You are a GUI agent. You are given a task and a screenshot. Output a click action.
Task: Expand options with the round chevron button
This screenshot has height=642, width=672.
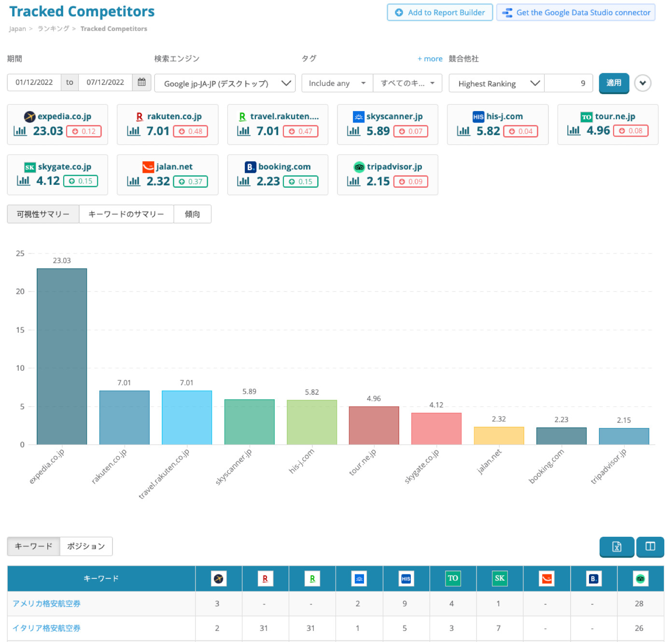pyautogui.click(x=643, y=83)
